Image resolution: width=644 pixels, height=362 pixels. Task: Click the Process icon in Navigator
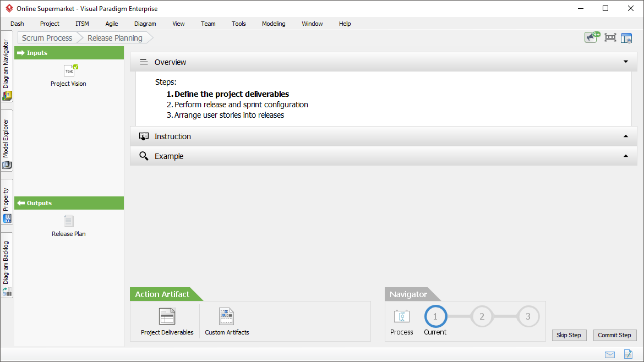(x=401, y=317)
